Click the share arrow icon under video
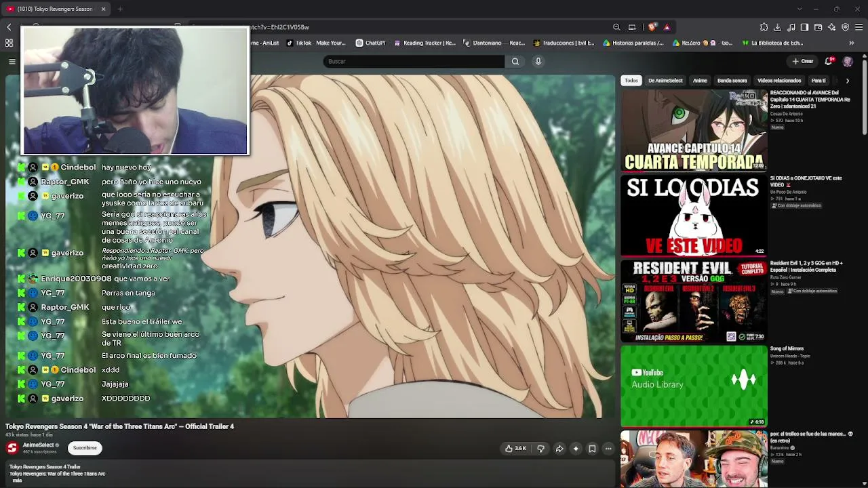 559,449
